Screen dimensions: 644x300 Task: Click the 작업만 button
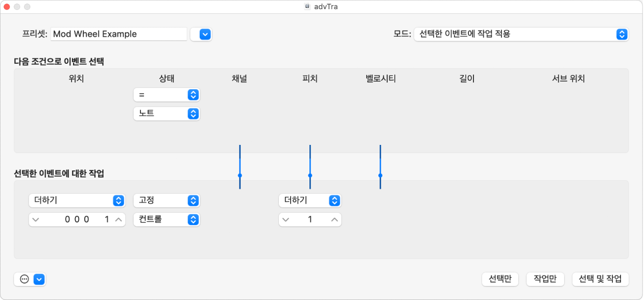tap(545, 279)
